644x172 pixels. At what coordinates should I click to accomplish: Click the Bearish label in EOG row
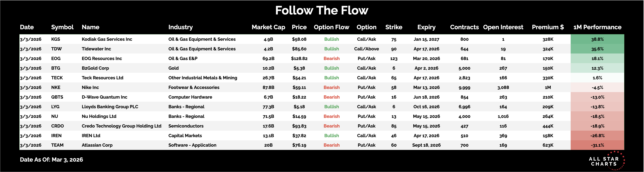331,58
